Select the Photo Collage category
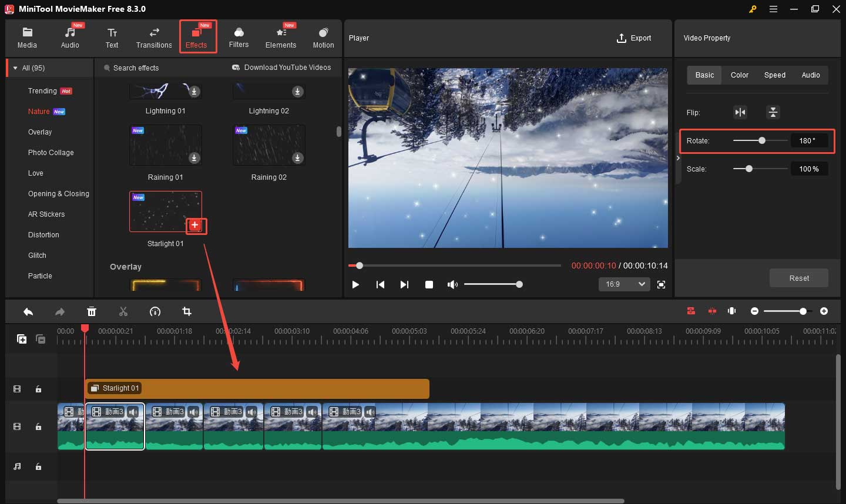 (51, 153)
